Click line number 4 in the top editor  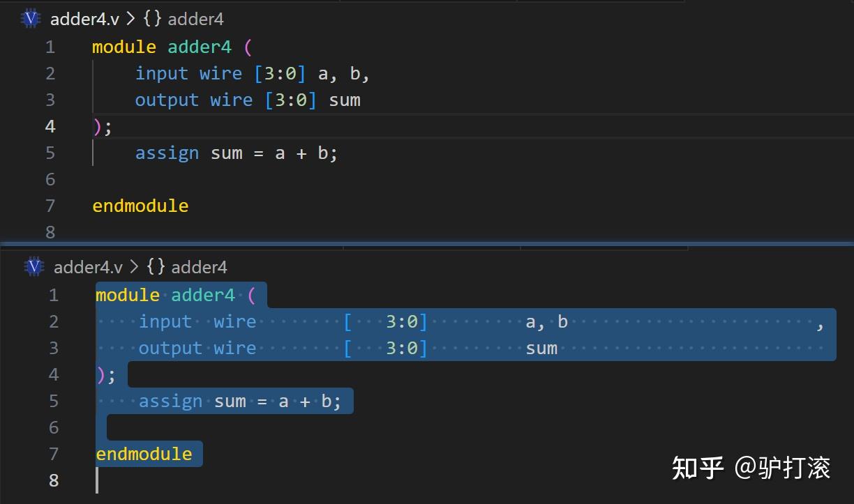tap(50, 126)
